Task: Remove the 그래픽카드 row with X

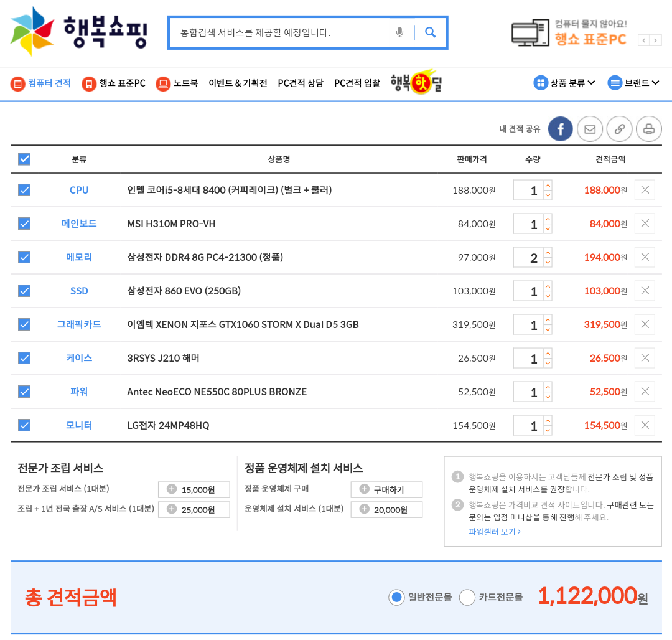Action: [645, 324]
